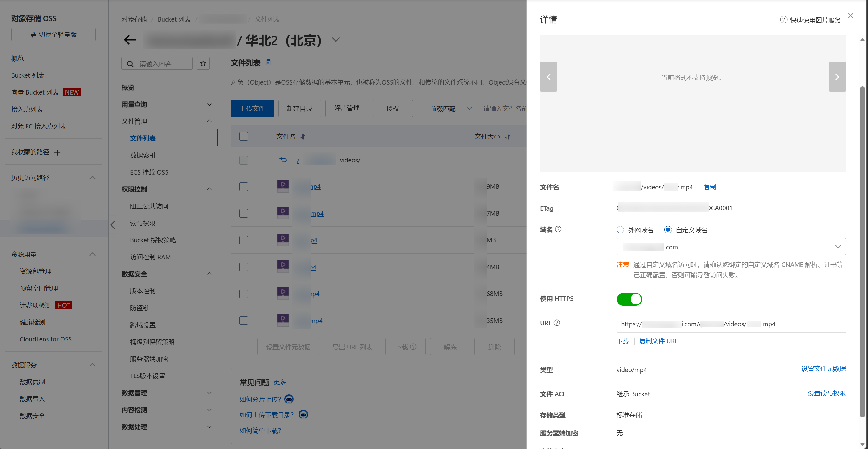Viewport: 868px width, 449px height.
Task: Go to Bucket 列表 via breadcrumb
Action: pyautogui.click(x=174, y=19)
